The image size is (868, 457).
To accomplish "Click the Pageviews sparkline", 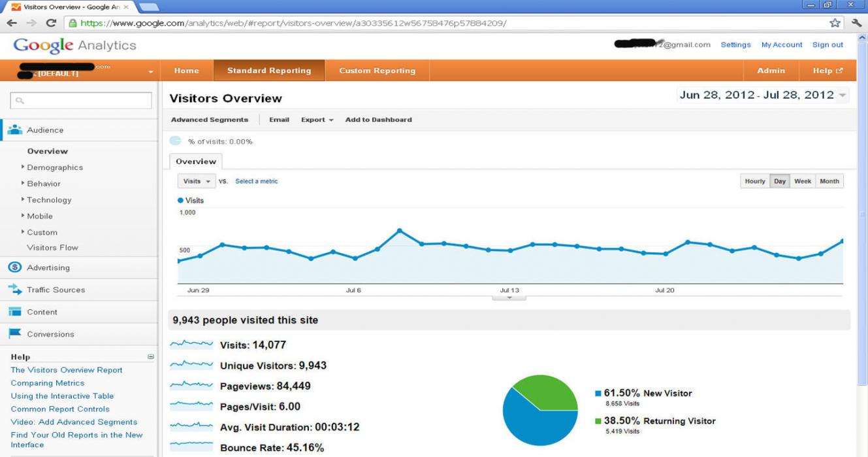I will point(191,385).
